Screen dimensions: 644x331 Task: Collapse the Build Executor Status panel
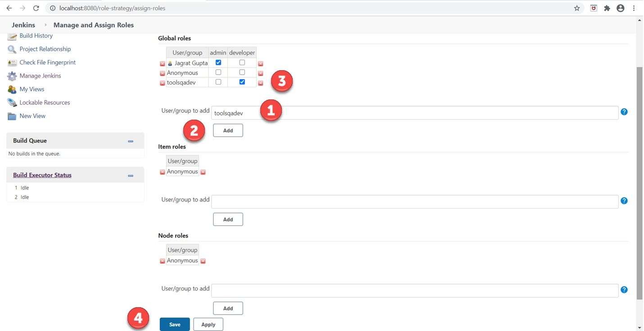click(x=131, y=176)
